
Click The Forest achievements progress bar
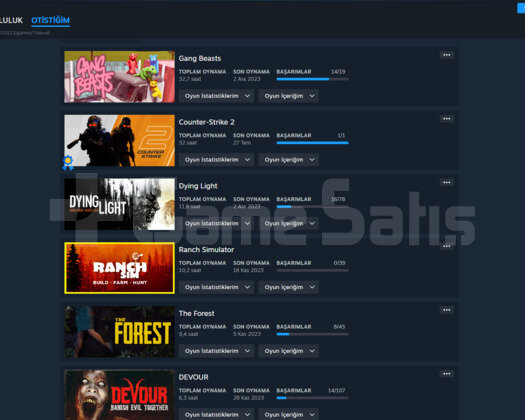312,334
